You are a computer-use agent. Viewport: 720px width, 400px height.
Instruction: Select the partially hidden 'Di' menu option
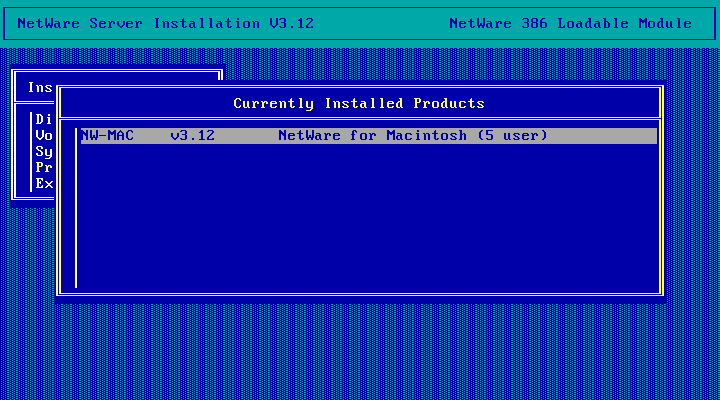44,119
